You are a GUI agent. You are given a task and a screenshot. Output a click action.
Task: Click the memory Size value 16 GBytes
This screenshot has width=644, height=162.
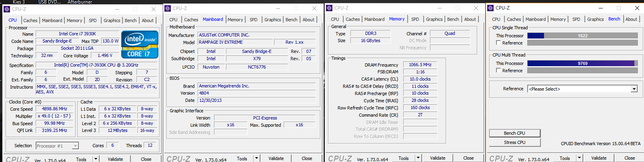(370, 40)
